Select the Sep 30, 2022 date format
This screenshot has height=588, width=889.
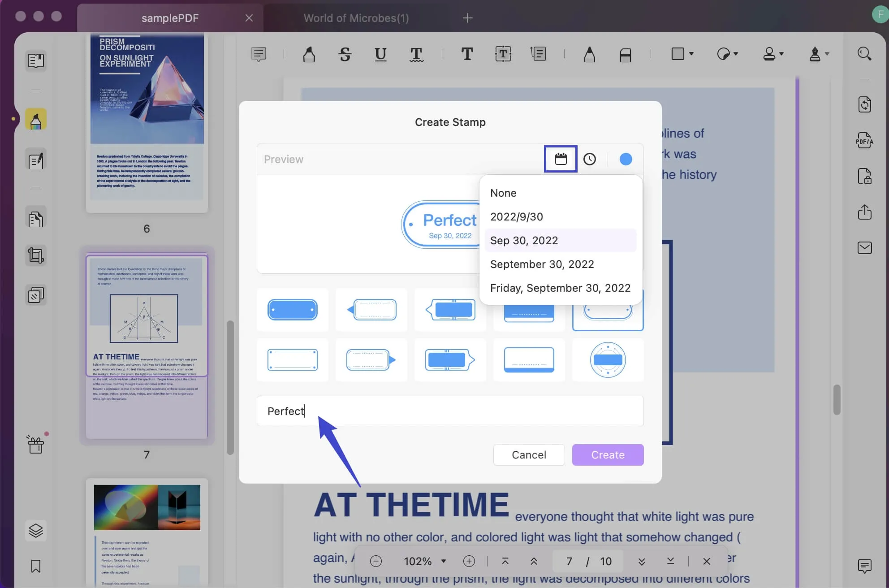click(523, 239)
